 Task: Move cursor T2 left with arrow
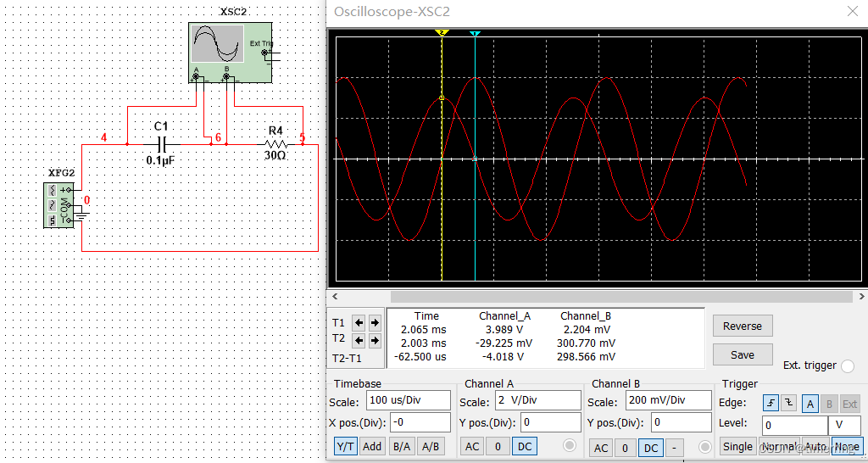click(x=359, y=339)
